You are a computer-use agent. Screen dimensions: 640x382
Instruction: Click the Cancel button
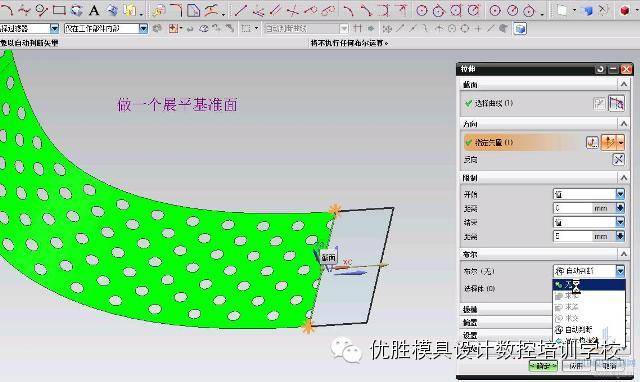pyautogui.click(x=609, y=366)
